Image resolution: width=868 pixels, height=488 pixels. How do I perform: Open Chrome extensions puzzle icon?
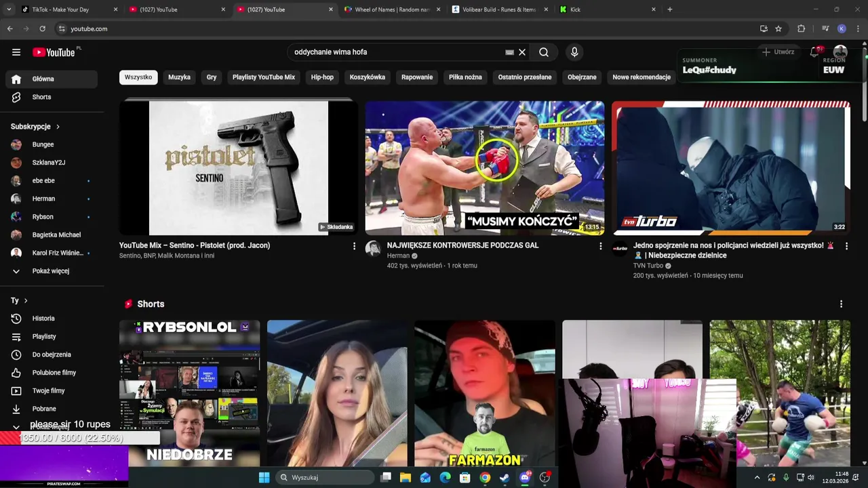click(x=801, y=28)
